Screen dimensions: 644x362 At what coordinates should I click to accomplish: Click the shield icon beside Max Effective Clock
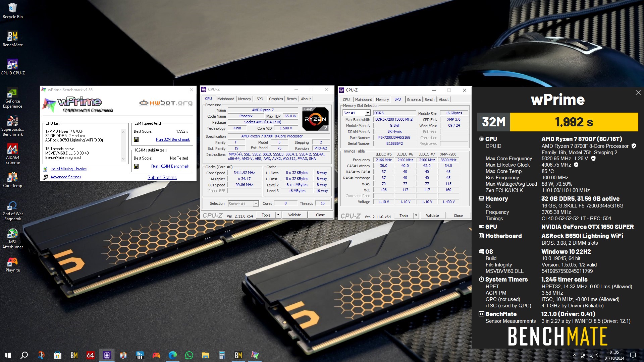(576, 165)
